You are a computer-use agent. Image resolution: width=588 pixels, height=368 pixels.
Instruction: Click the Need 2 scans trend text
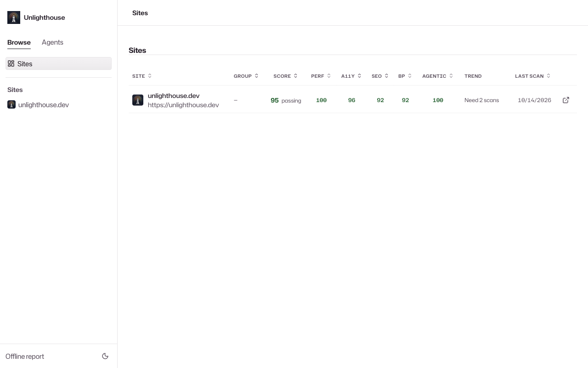coord(481,100)
